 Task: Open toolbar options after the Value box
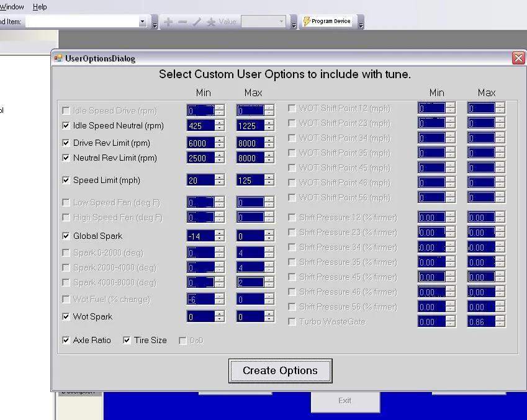point(294,22)
